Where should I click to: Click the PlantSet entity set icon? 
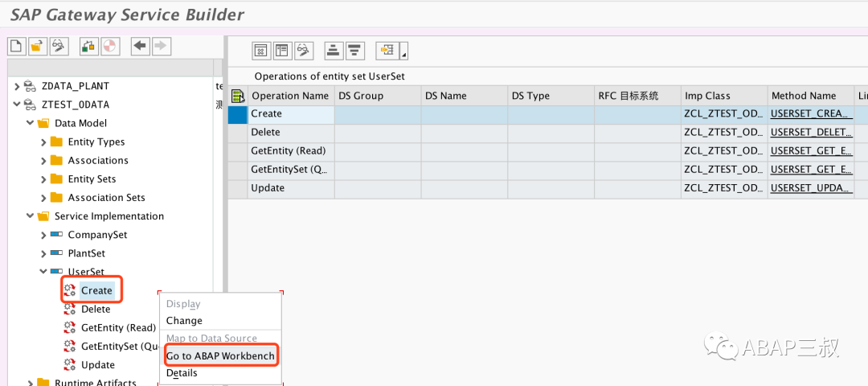[56, 253]
